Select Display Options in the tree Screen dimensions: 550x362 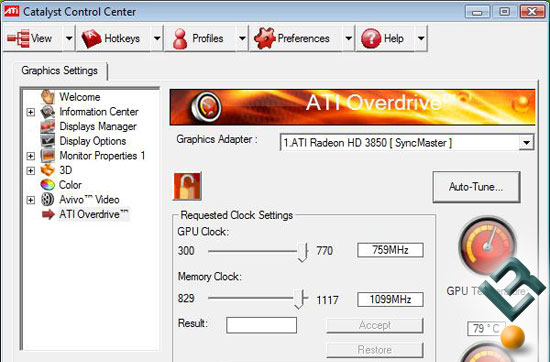pyautogui.click(x=93, y=141)
